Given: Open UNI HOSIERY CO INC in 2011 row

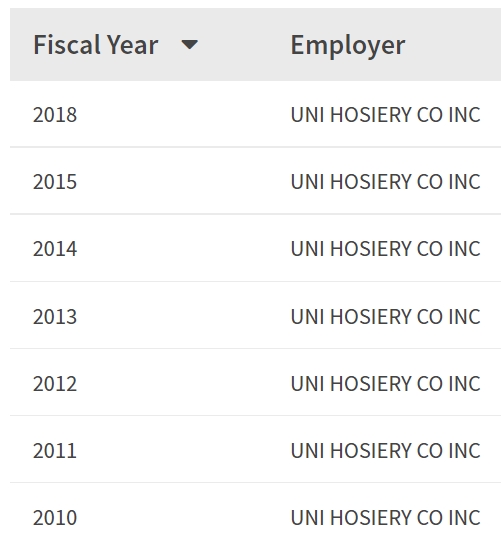Looking at the screenshot, I should point(385,450).
